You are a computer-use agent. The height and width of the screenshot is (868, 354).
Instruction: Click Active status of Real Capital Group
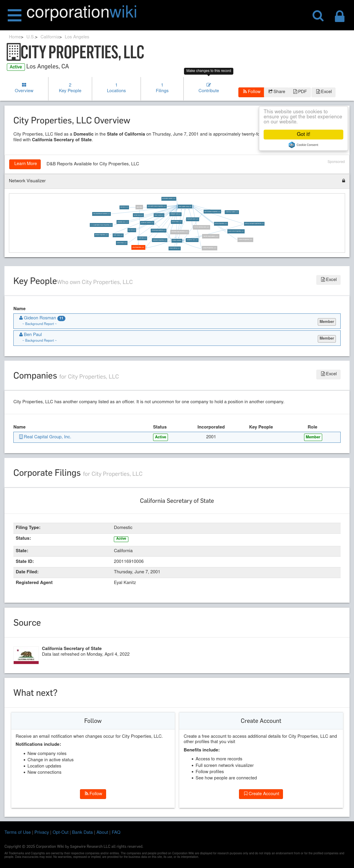point(160,437)
